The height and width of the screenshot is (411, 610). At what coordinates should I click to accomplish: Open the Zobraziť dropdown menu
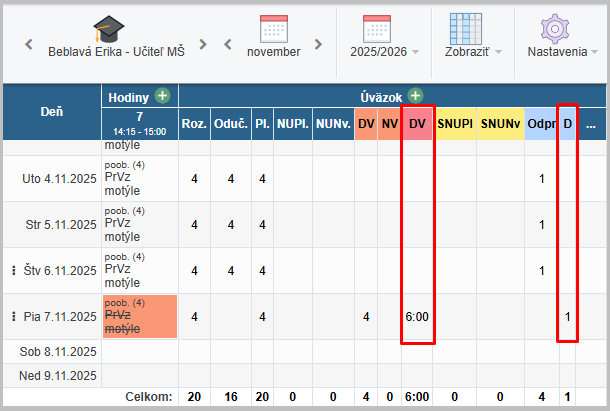click(472, 51)
